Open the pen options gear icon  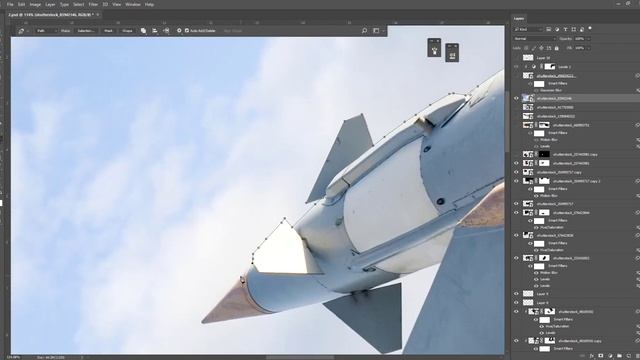[179, 31]
